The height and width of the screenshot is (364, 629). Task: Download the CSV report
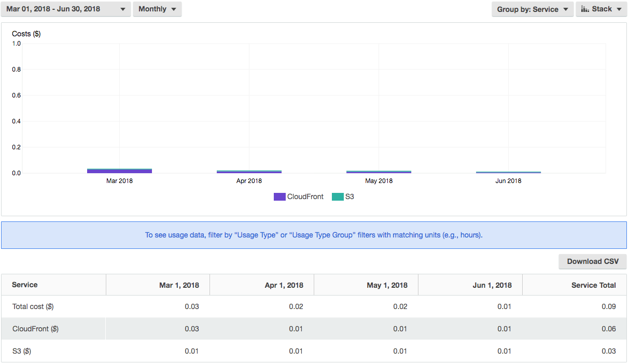(592, 261)
